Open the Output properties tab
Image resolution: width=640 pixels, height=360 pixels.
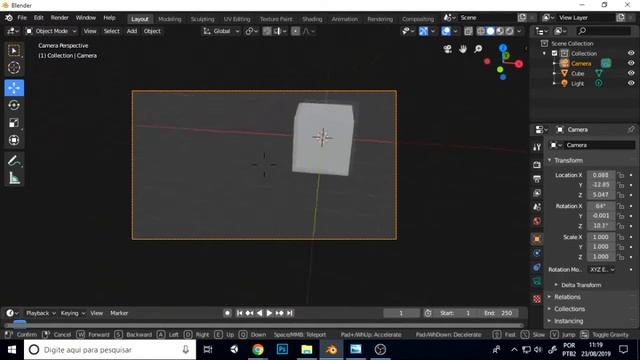[537, 179]
